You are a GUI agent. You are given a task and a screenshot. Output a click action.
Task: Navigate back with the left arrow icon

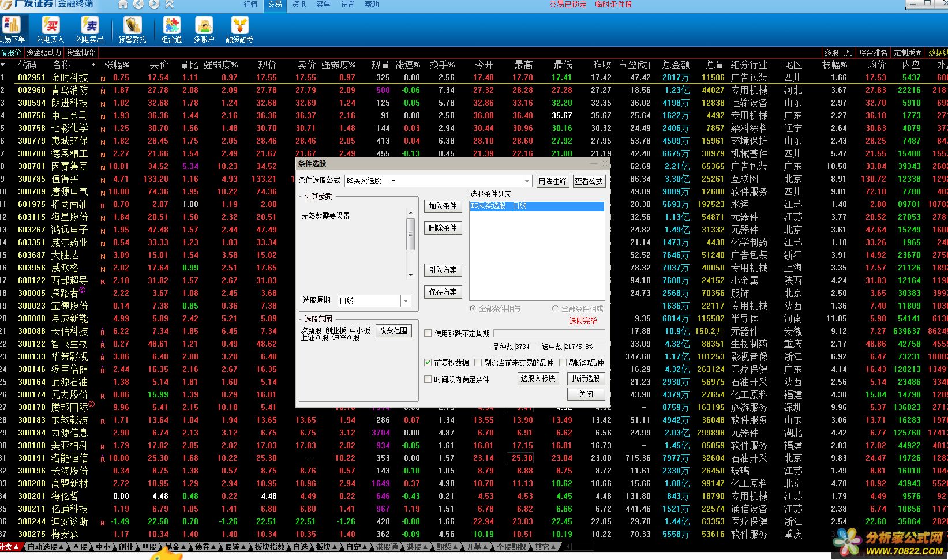pos(138,4)
